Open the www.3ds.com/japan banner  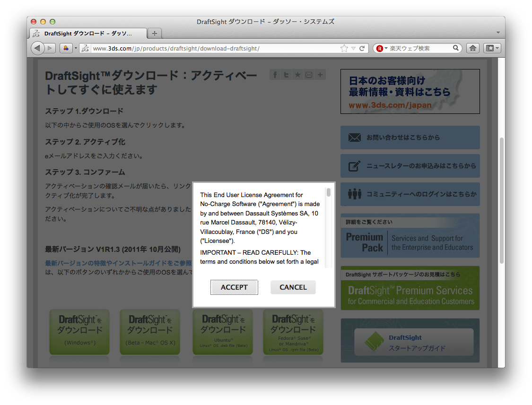(410, 92)
